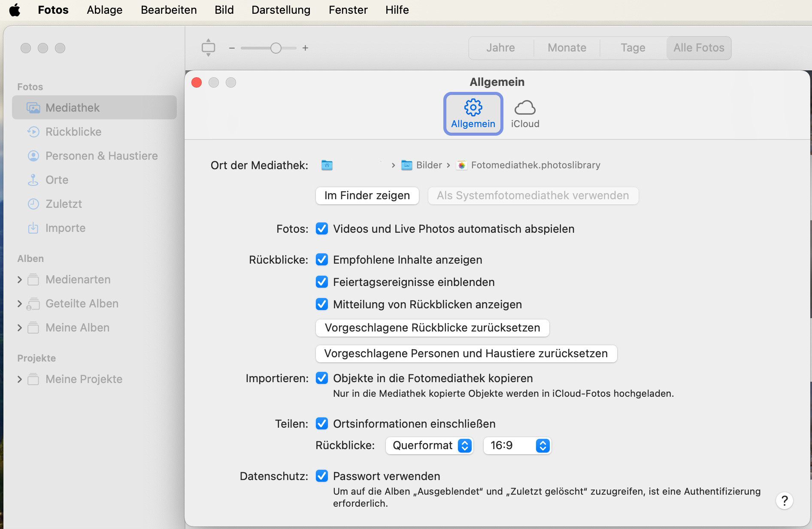Open the Querformat dropdown
This screenshot has width=812, height=529.
(430, 446)
